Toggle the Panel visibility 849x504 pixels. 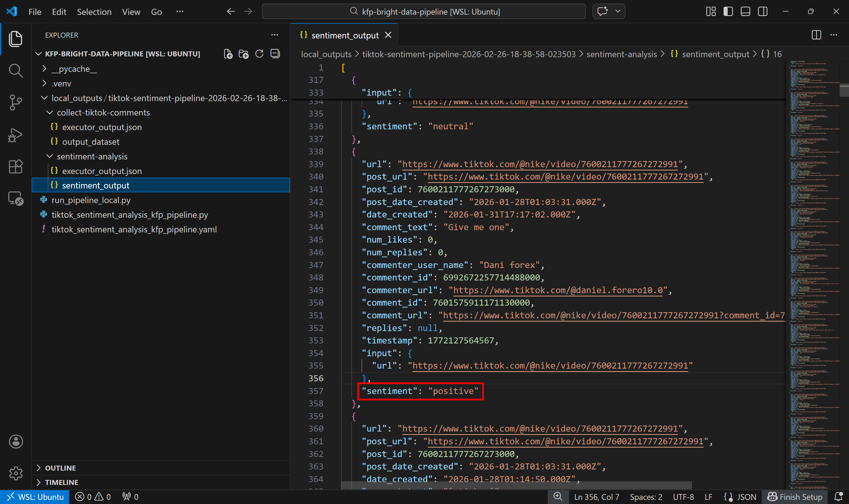click(x=745, y=11)
